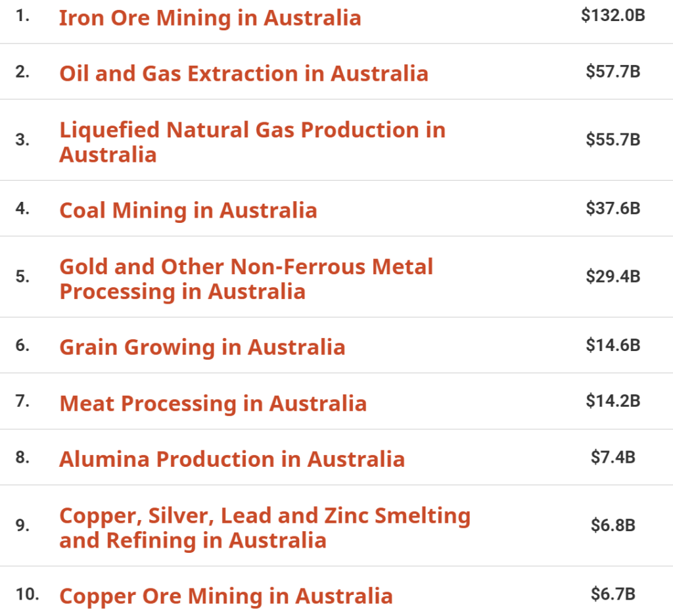Click the $132.0B value for Iron Ore
Viewport: 673px width, 616px height.
click(613, 16)
